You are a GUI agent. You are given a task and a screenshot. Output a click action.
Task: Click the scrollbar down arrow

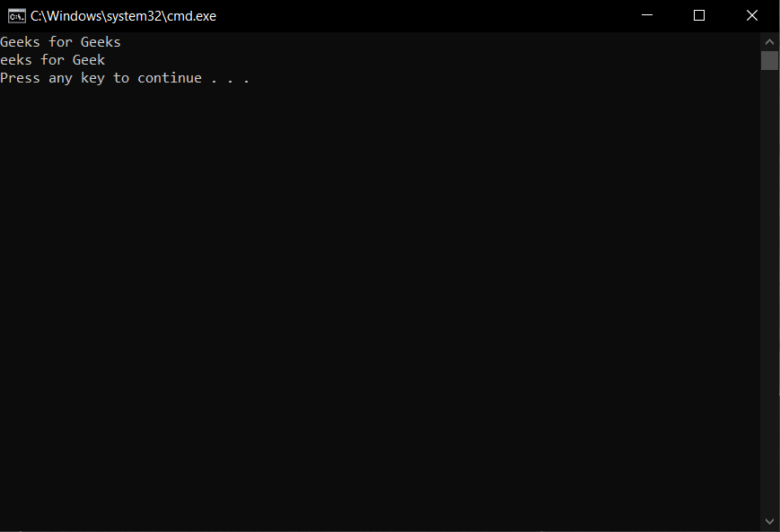click(x=769, y=521)
